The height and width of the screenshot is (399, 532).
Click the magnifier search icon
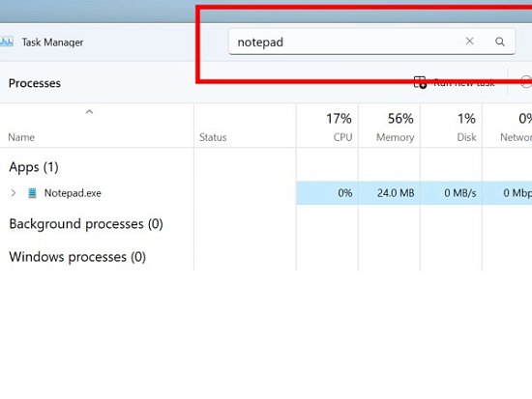click(x=500, y=42)
